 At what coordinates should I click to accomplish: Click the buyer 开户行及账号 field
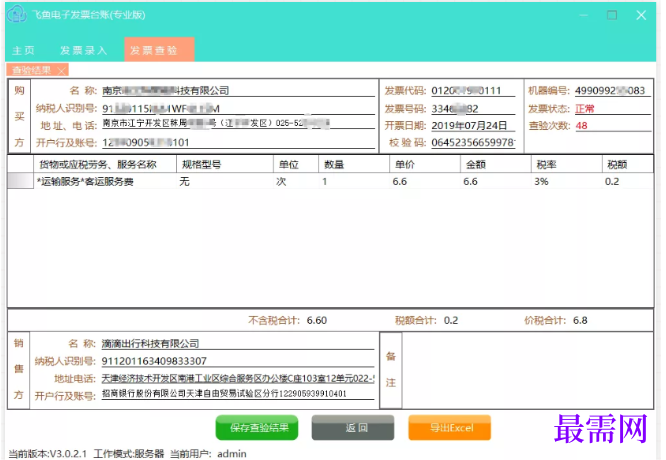pyautogui.click(x=238, y=142)
